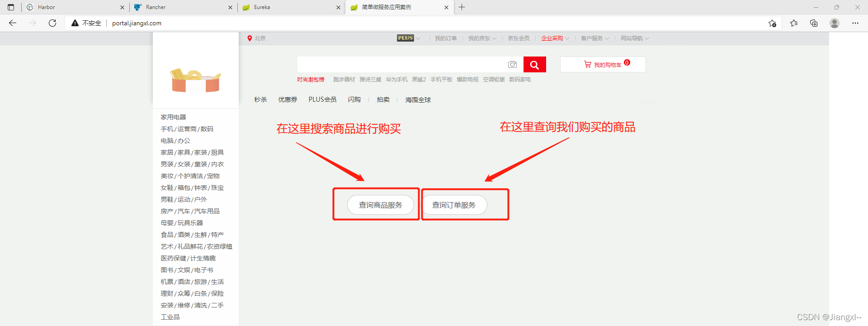Screen dimensions: 868x326
Task: Click the 华为手机 hot keyword
Action: click(x=396, y=80)
